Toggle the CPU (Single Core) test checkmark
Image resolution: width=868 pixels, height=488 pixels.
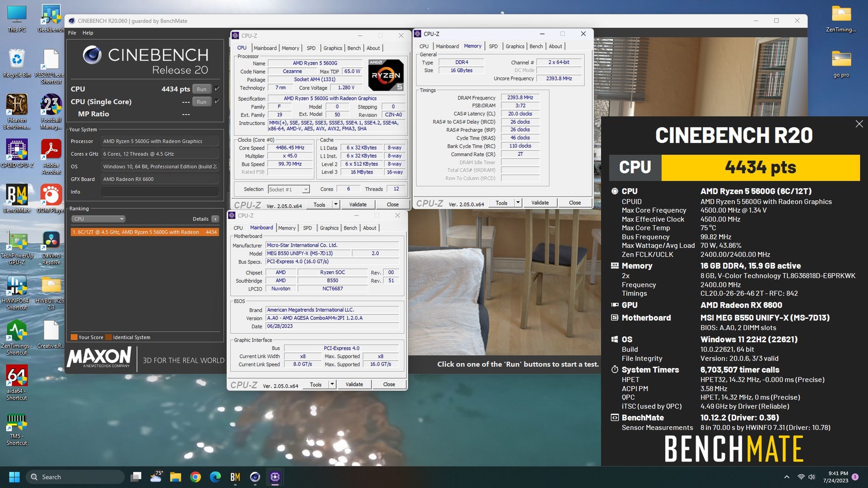click(217, 101)
